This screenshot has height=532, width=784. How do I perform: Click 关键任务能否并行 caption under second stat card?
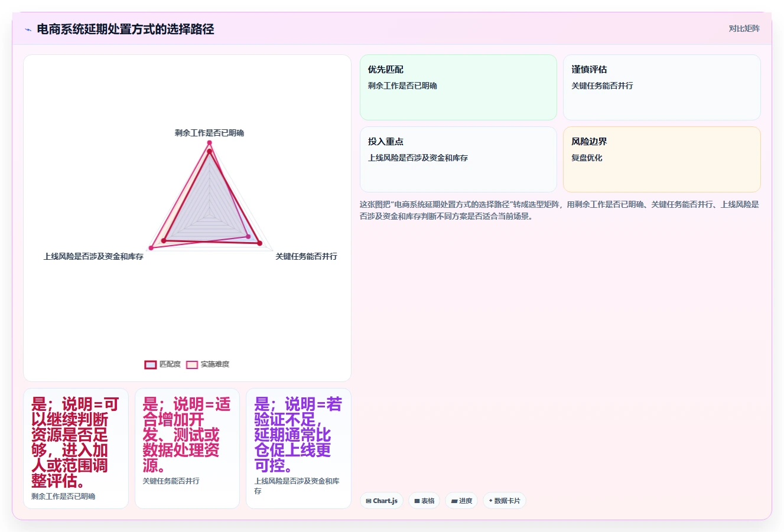(171, 481)
